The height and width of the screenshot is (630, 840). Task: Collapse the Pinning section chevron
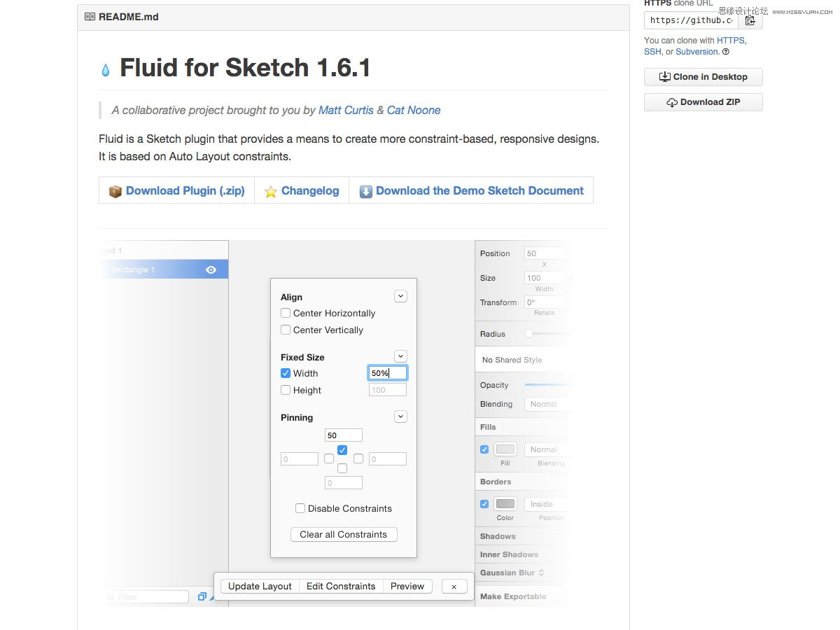pyautogui.click(x=400, y=416)
